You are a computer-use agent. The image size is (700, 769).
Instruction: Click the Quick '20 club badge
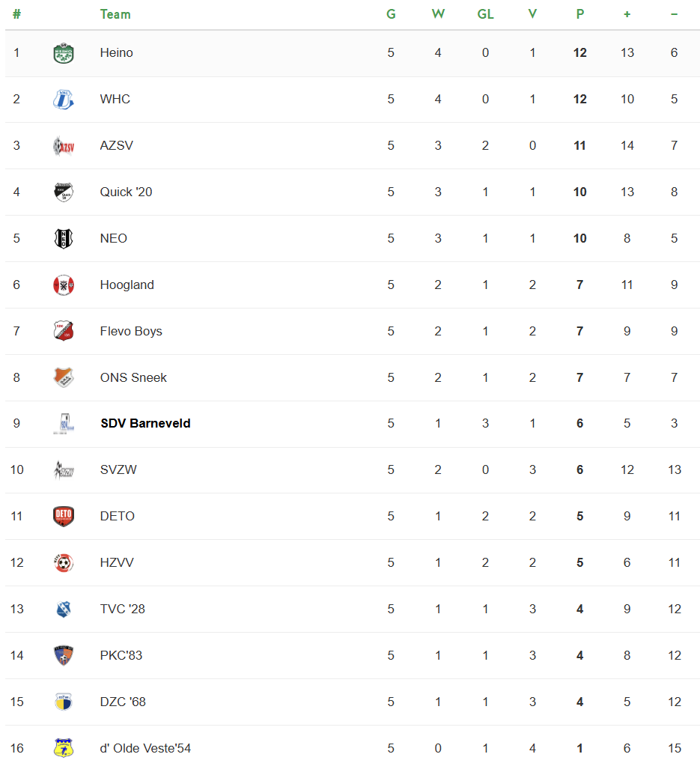click(64, 192)
